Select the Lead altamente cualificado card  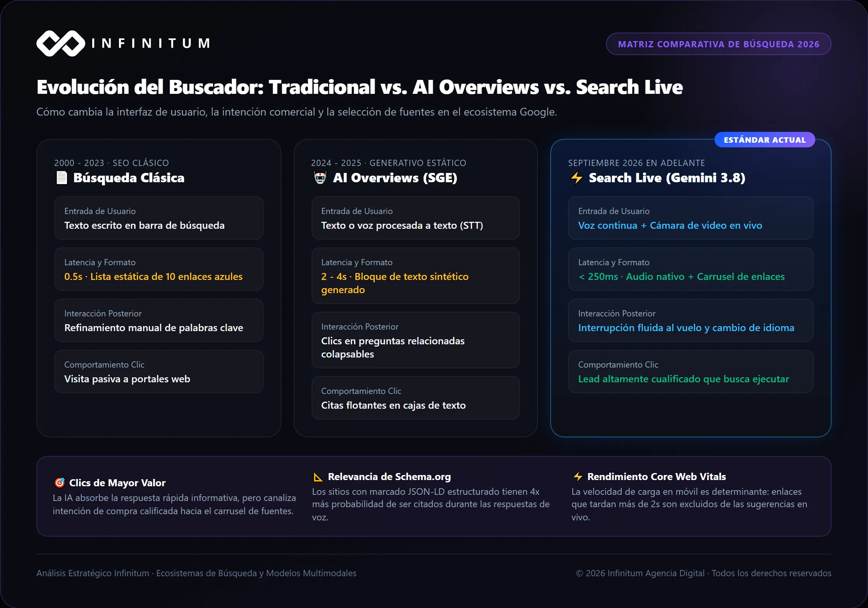[x=691, y=371]
